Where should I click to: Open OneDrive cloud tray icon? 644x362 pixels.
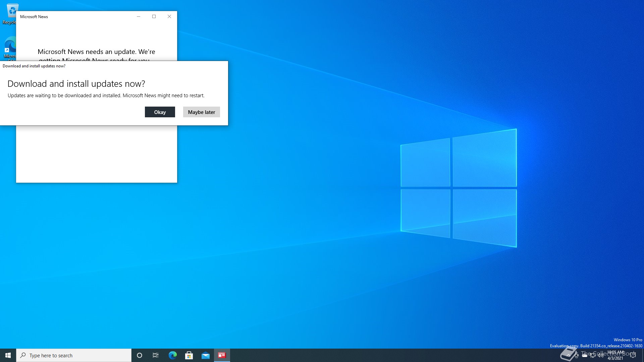585,355
